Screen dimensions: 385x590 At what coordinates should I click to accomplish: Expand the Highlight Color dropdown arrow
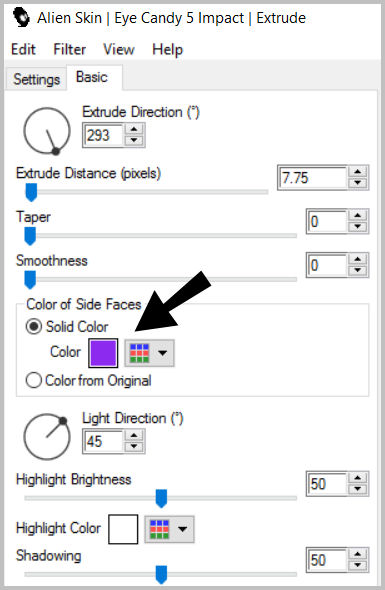183,529
